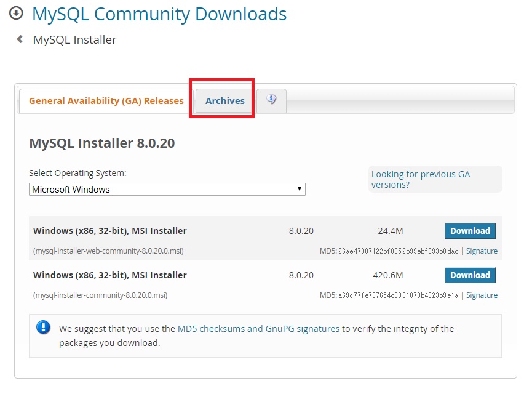This screenshot has width=532, height=402.
Task: Download the 24.4M web MSI installer
Action: (470, 231)
